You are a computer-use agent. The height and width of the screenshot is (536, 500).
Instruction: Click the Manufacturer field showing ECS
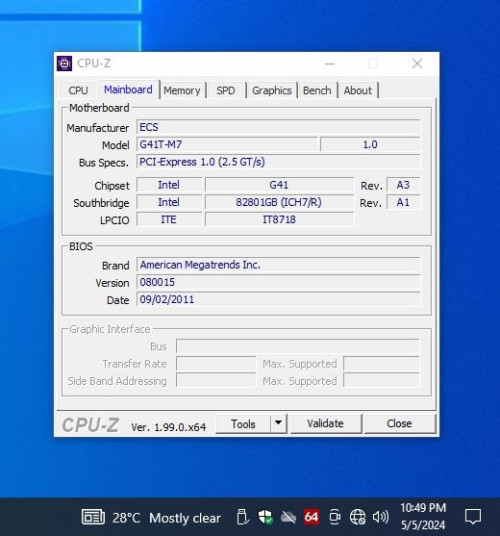(278, 127)
